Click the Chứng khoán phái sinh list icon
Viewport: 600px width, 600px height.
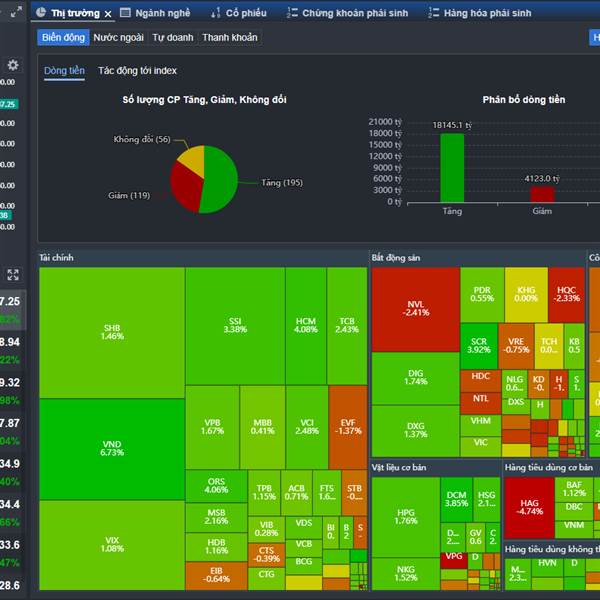(292, 13)
